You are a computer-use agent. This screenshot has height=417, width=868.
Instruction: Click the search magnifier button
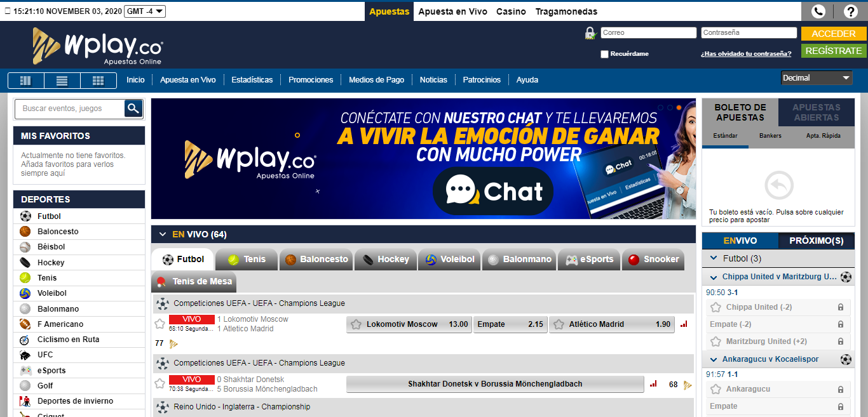[133, 109]
